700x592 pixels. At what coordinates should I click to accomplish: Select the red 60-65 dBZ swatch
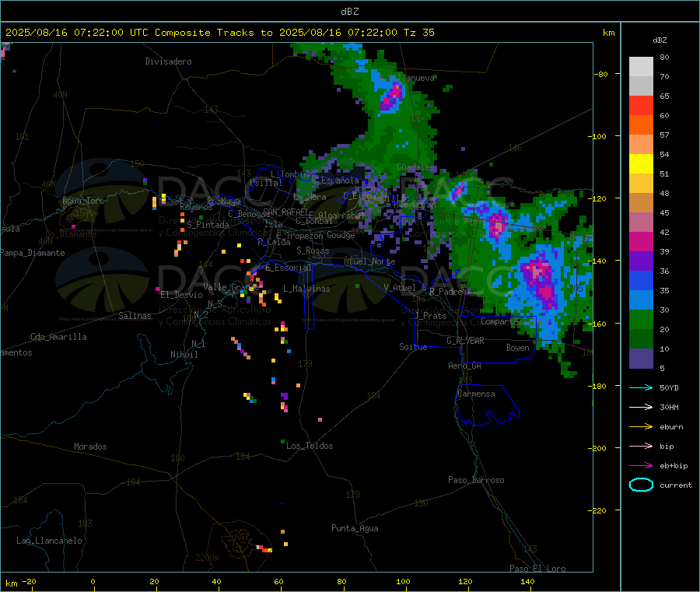(641, 105)
